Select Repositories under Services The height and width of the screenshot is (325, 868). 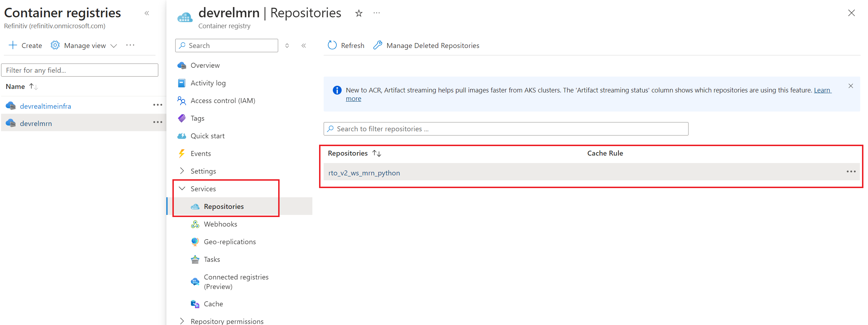224,206
